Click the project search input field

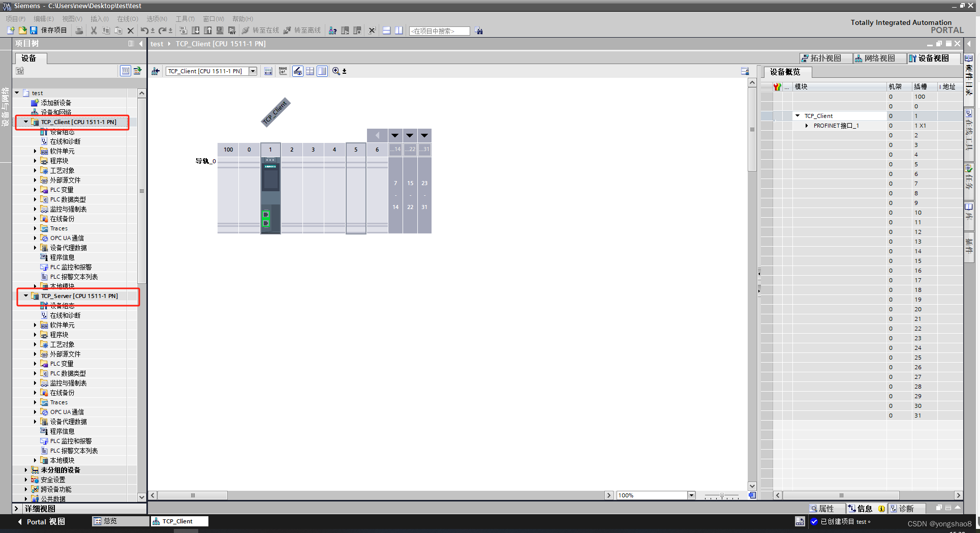click(440, 31)
